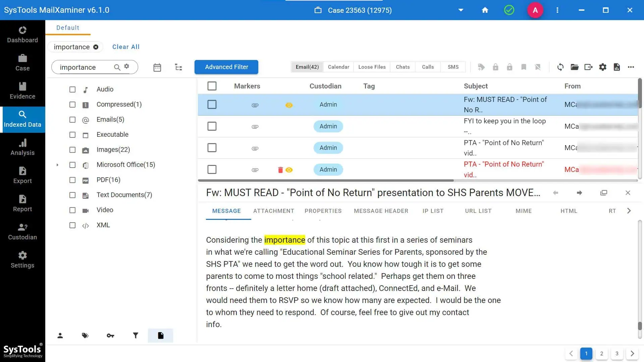Open the Export section in sidebar
This screenshot has height=362, width=644.
coord(22,176)
